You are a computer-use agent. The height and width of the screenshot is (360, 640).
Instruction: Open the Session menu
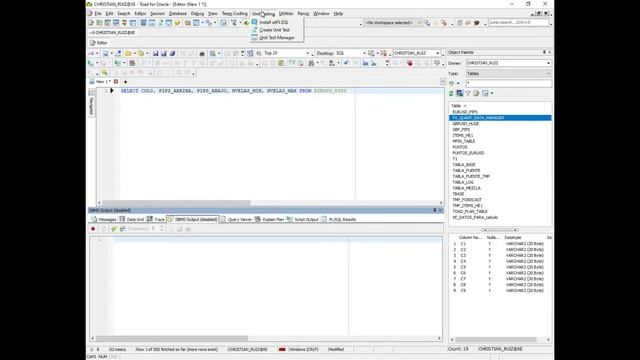(157, 13)
